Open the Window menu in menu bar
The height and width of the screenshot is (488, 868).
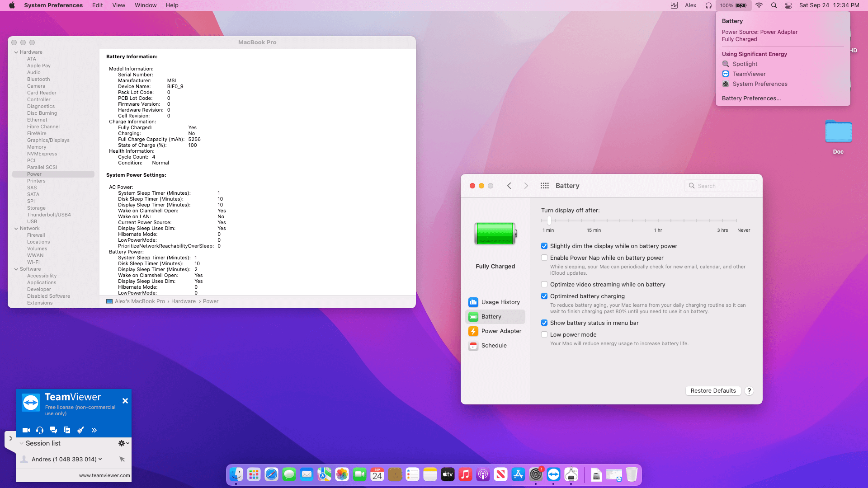tap(145, 5)
